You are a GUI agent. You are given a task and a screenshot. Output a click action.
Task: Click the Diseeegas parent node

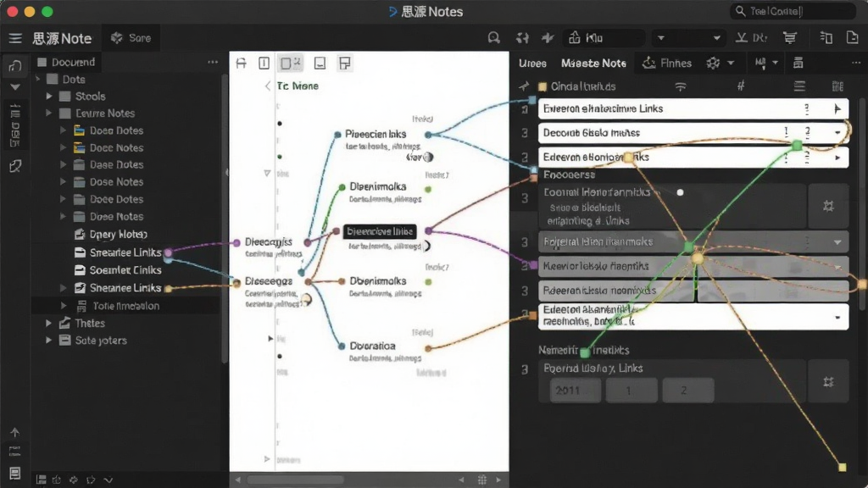269,281
